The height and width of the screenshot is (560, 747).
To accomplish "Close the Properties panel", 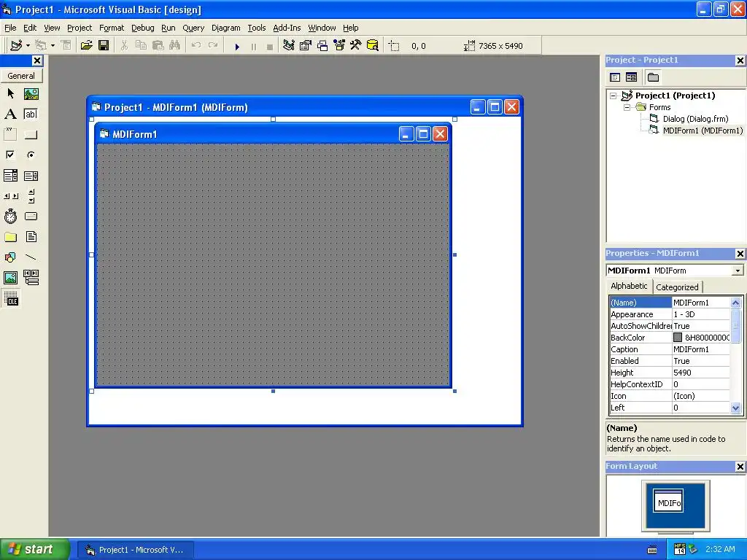I will (740, 253).
